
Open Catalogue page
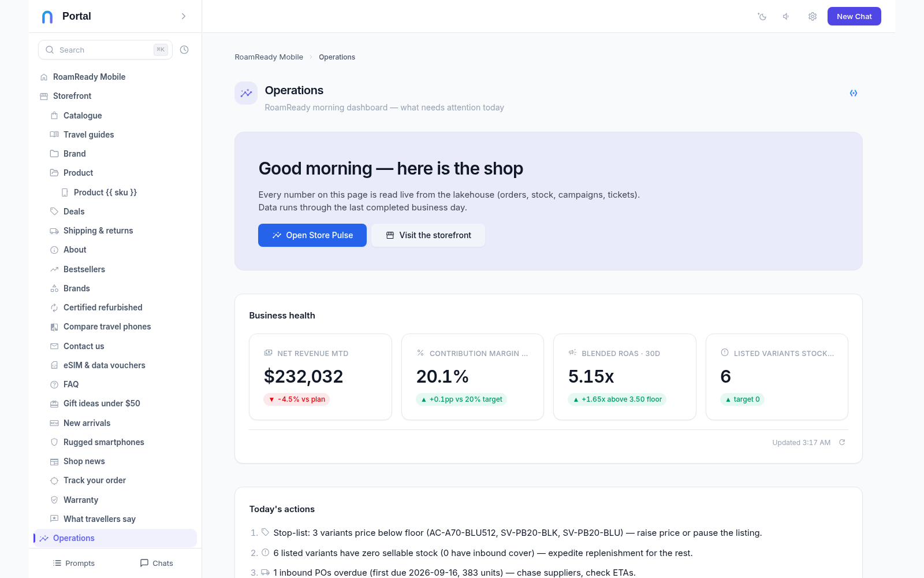121,116
